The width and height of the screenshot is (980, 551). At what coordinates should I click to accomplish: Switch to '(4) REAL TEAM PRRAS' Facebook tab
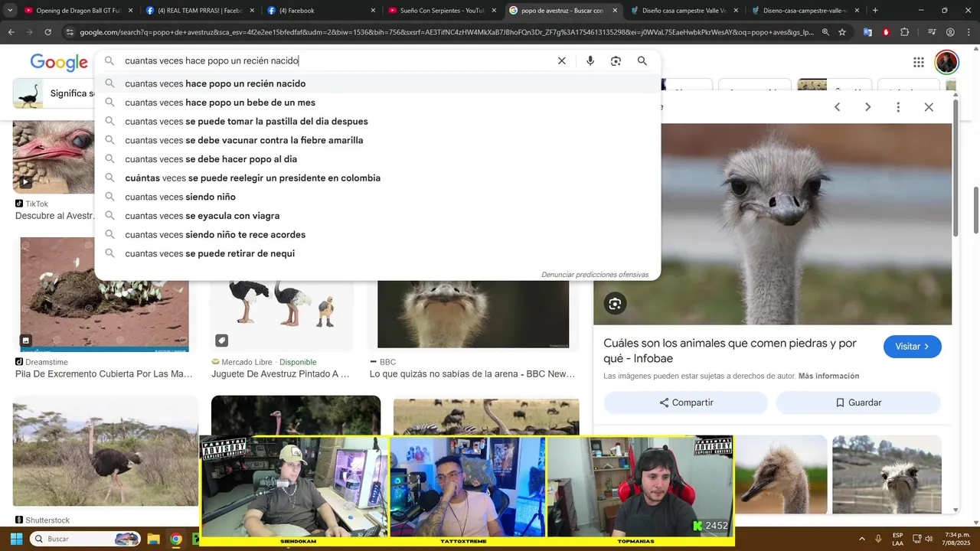coord(201,11)
